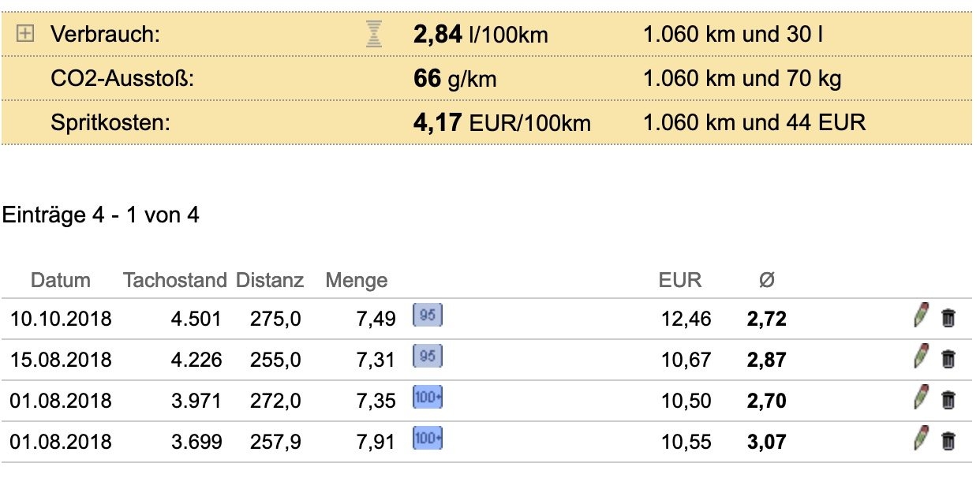This screenshot has height=478, width=980.
Task: Click the Tachostand column header
Action: coord(175,280)
